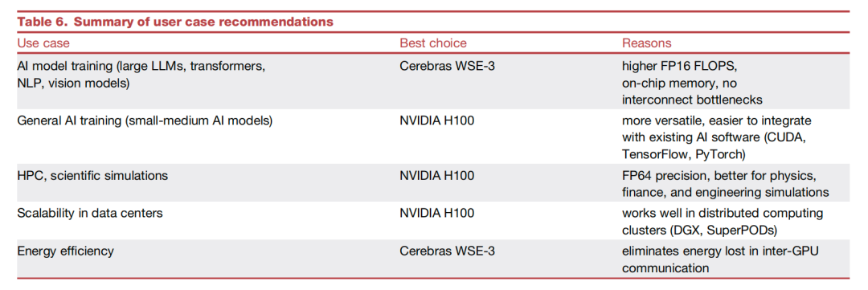Click the 'Energy efficiency' use case cell
Screen dimensions: 868x290
point(65,251)
